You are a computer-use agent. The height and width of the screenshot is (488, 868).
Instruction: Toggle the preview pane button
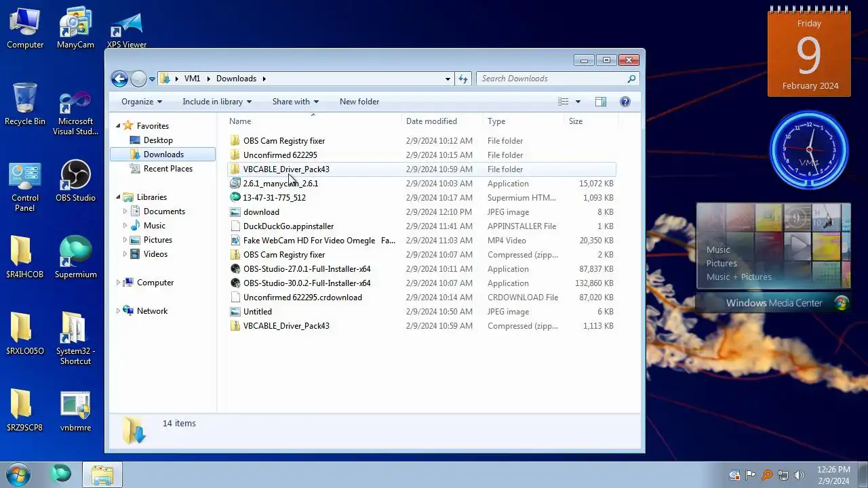[601, 102]
